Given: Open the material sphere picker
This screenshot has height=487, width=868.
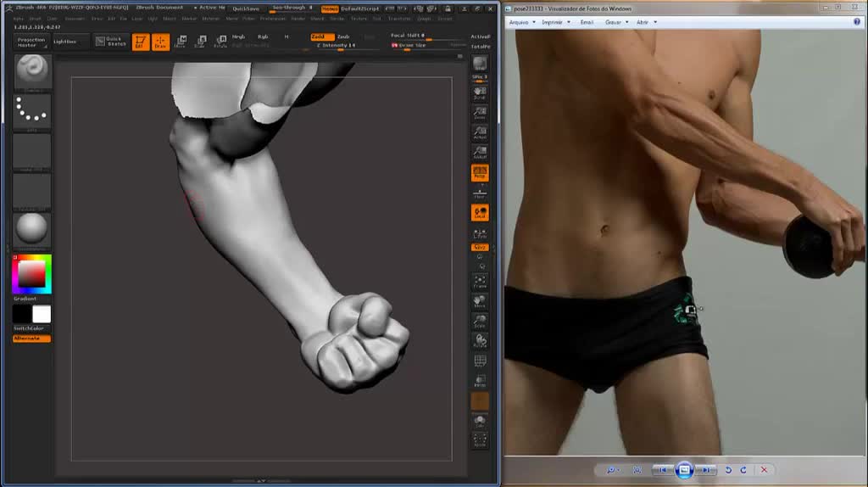Looking at the screenshot, I should click(x=32, y=230).
